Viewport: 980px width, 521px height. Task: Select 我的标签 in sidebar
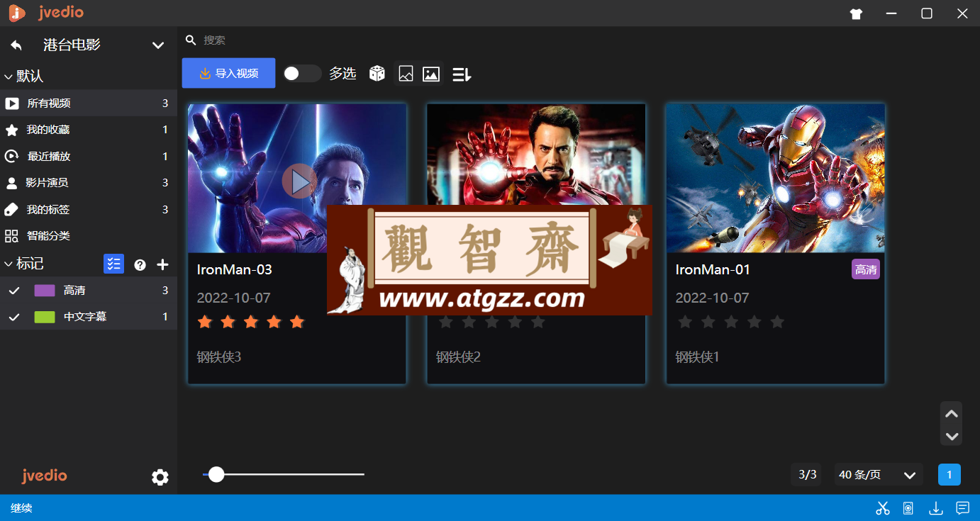89,210
